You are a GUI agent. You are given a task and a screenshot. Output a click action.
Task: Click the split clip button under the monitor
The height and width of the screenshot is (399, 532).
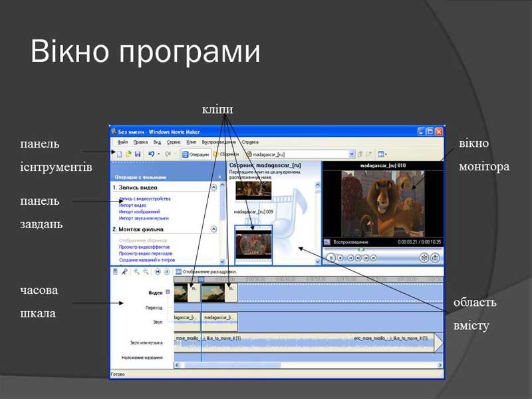424,257
